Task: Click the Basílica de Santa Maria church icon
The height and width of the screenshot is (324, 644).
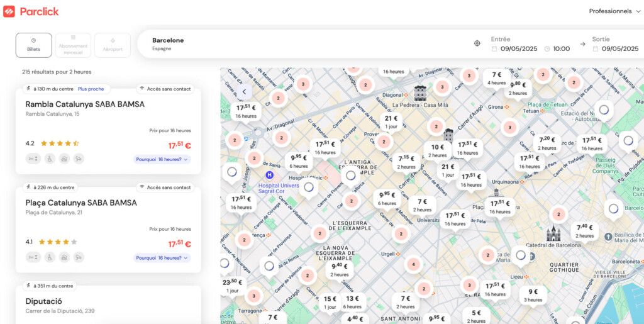Action: click(x=609, y=237)
